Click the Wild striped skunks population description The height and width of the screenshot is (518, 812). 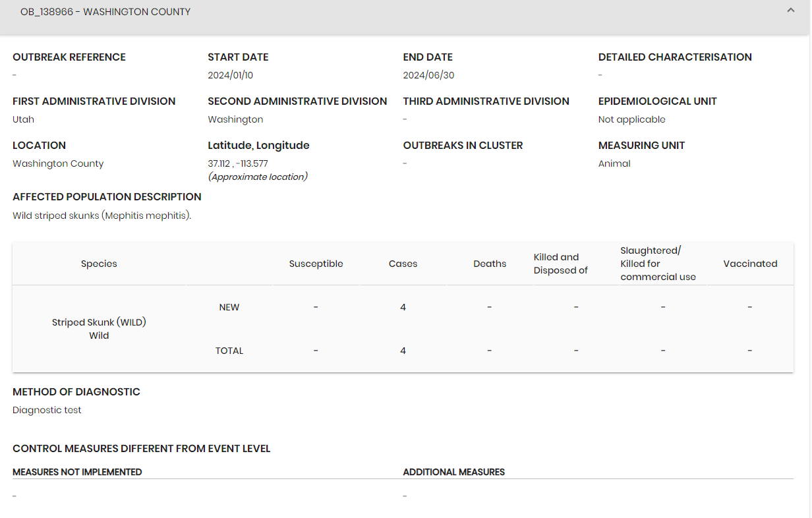(x=101, y=216)
